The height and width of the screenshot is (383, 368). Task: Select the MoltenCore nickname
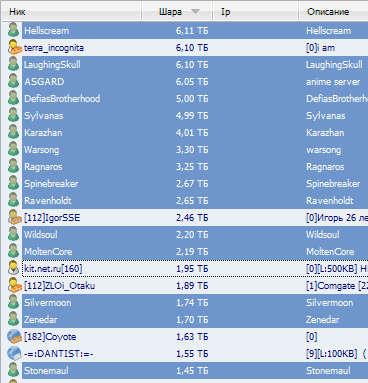[48, 252]
